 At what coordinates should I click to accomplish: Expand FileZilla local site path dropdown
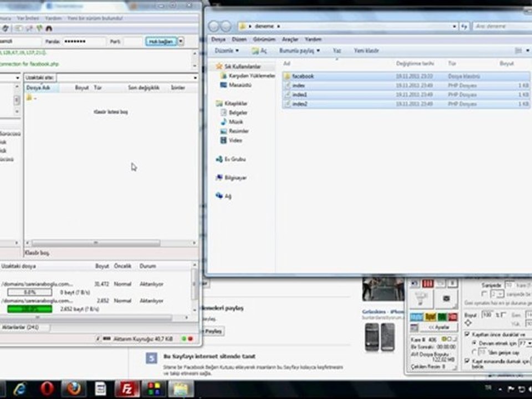[x=17, y=78]
